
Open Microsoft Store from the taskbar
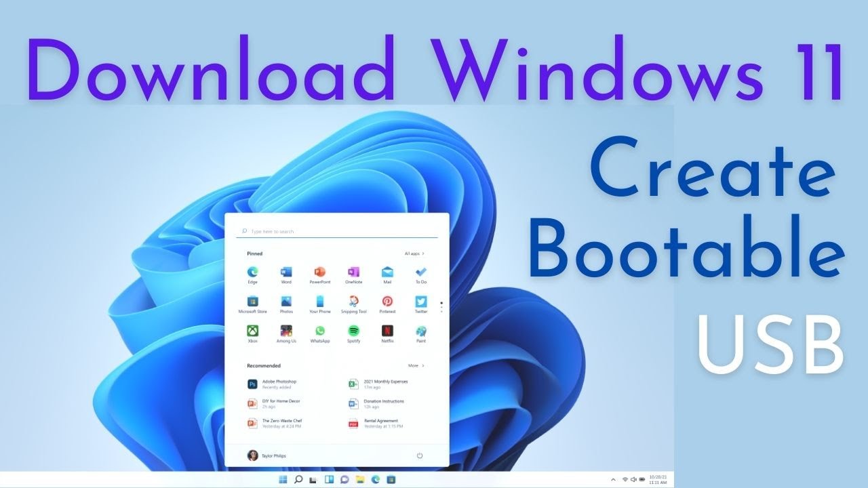point(391,480)
